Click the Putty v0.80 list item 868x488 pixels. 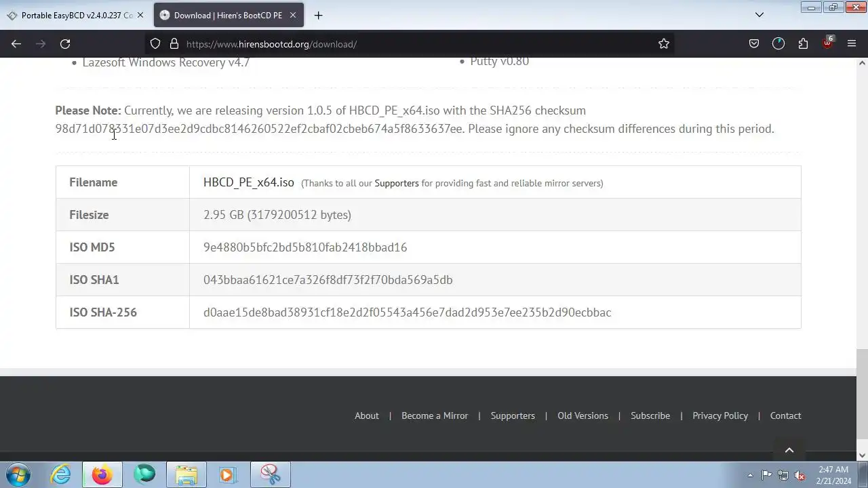[500, 62]
